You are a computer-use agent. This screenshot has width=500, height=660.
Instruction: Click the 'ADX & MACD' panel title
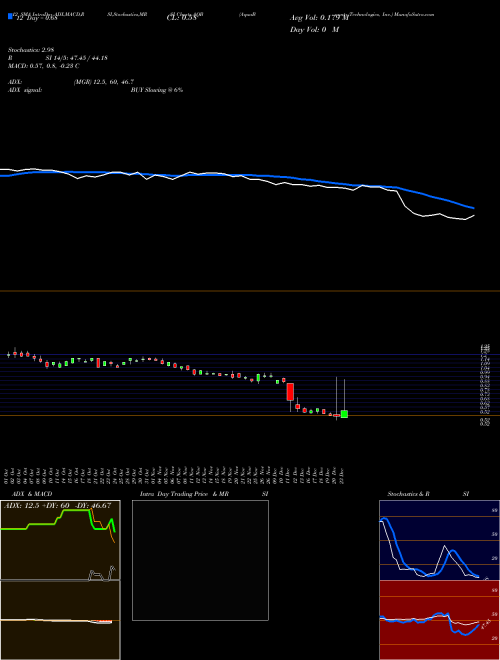point(32,494)
